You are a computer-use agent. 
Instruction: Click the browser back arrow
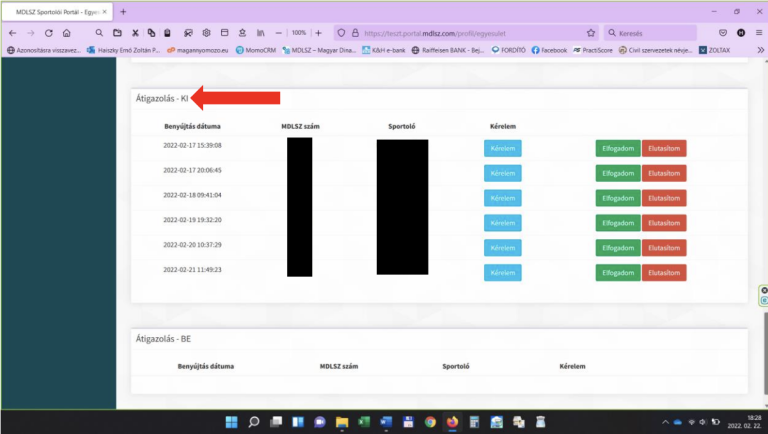point(10,32)
